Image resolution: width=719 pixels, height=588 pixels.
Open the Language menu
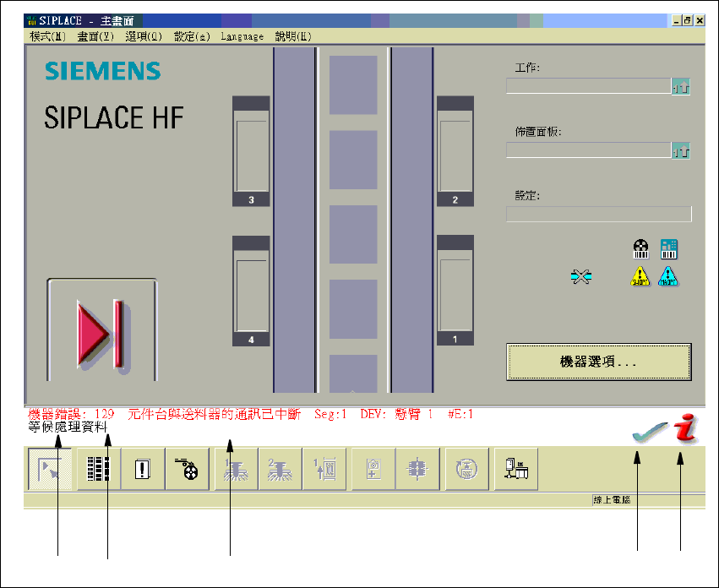242,36
